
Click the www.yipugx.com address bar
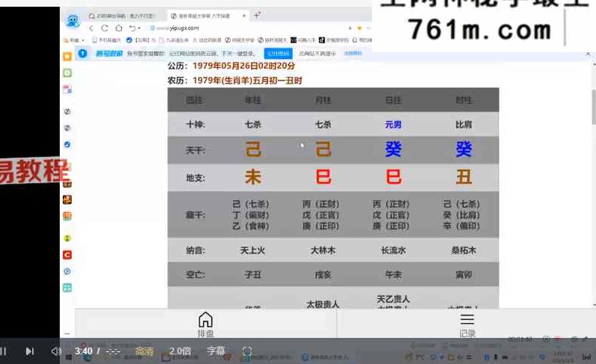tap(179, 28)
